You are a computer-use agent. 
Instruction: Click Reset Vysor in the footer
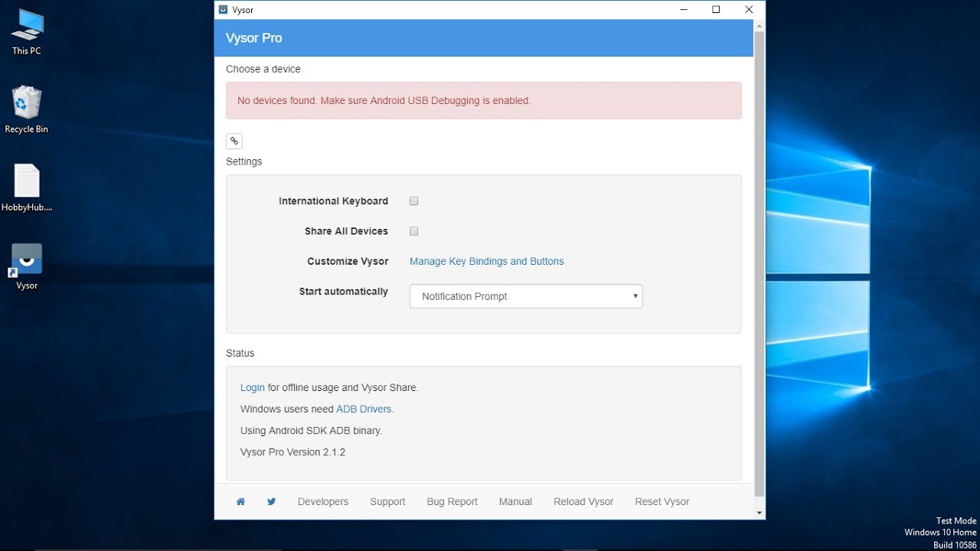pyautogui.click(x=662, y=502)
